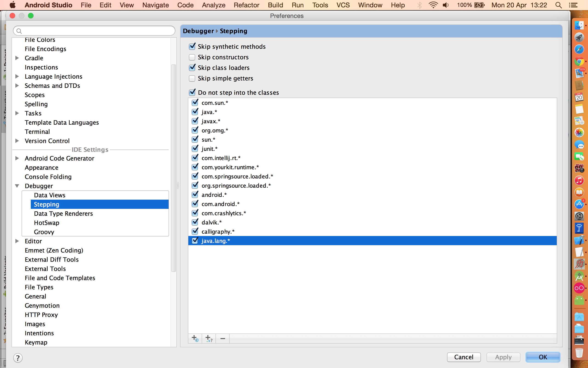This screenshot has height=368, width=588.
Task: Open the Refactor menu
Action: click(246, 5)
